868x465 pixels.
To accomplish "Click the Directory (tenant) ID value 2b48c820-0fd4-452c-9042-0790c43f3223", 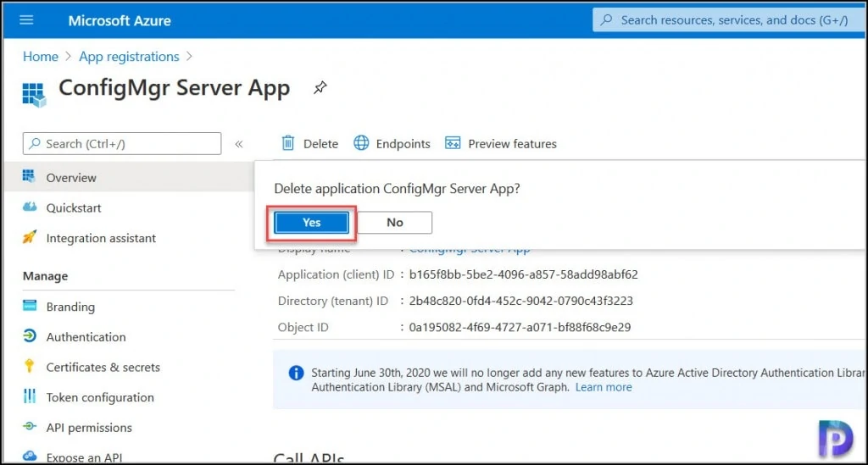I will pos(520,301).
